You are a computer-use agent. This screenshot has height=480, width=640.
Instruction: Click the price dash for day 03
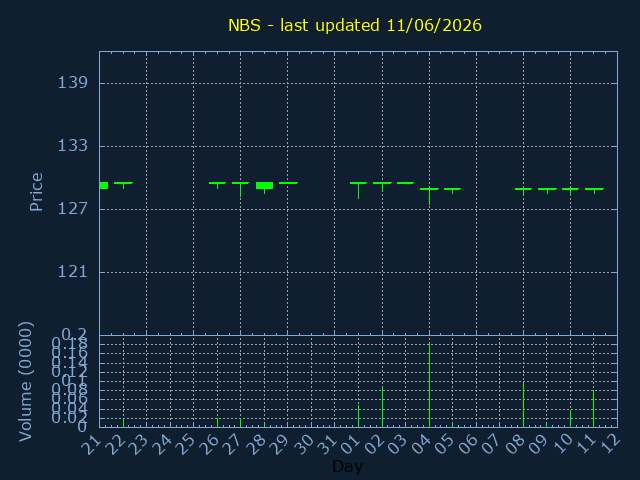tap(406, 183)
